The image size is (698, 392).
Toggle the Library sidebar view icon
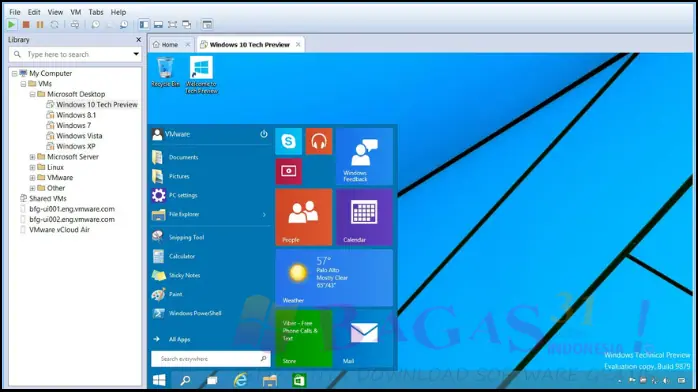pos(144,25)
